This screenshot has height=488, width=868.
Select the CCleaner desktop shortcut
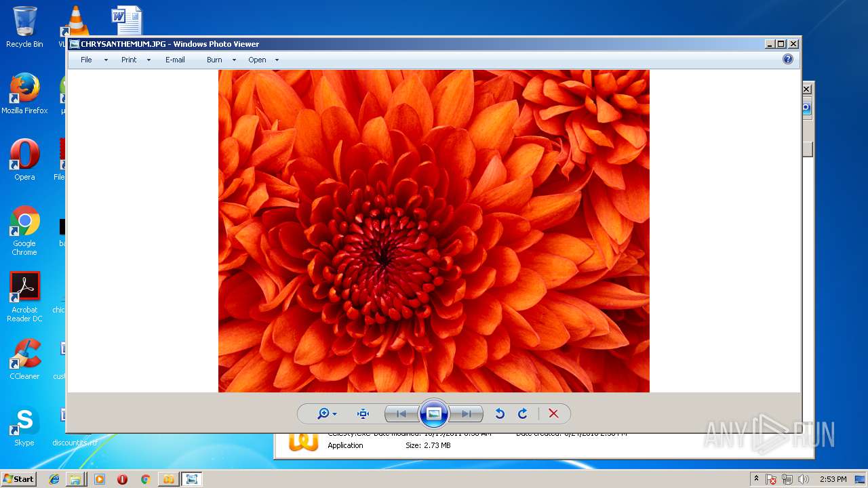coord(24,359)
